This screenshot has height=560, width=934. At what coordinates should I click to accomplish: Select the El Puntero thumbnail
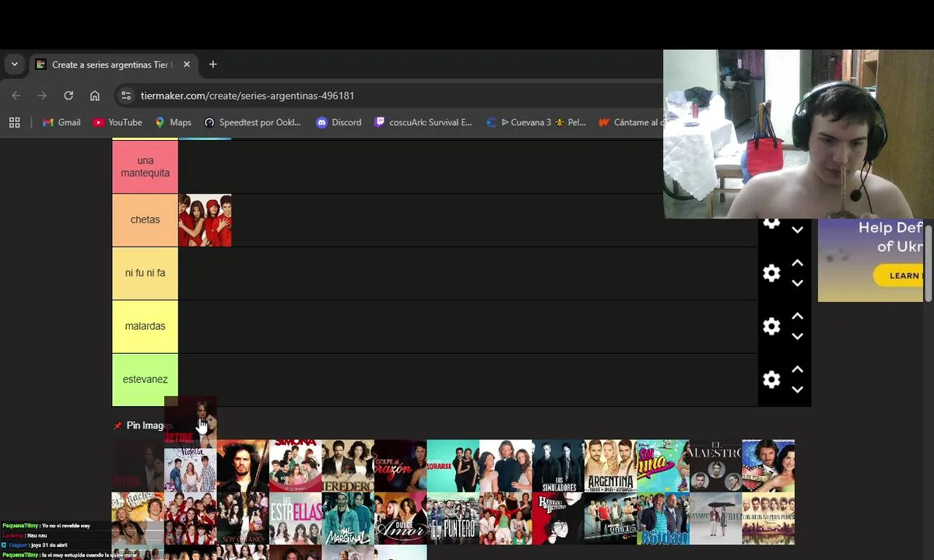coord(453,518)
